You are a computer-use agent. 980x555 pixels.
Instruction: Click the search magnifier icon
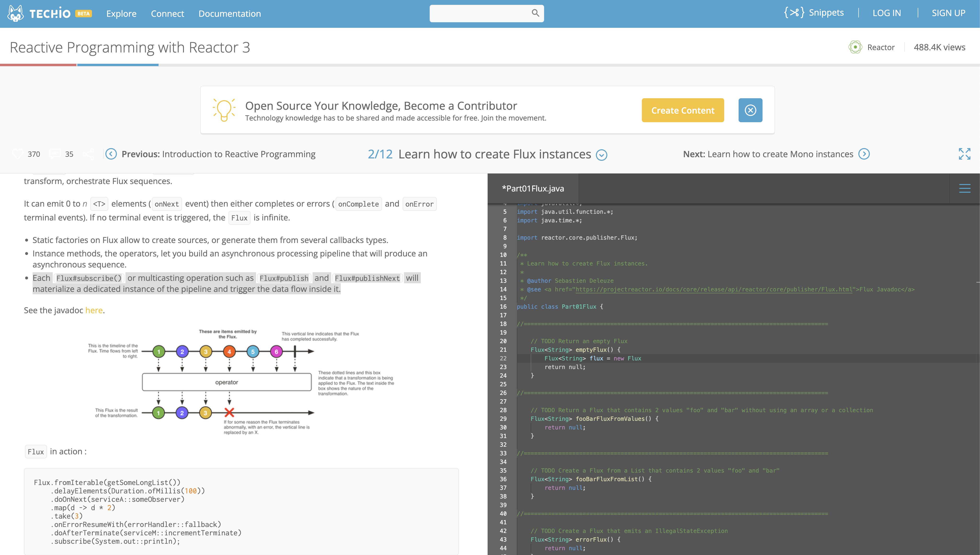pos(535,13)
